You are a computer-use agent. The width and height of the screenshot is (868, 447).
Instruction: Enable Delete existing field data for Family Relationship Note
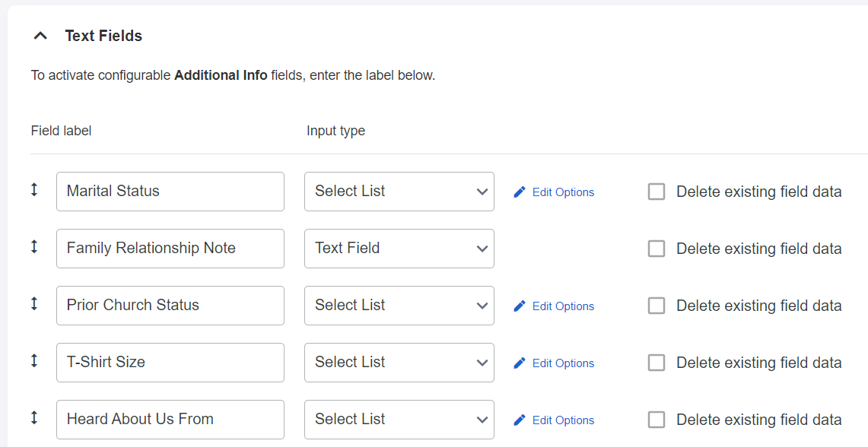[x=657, y=249]
